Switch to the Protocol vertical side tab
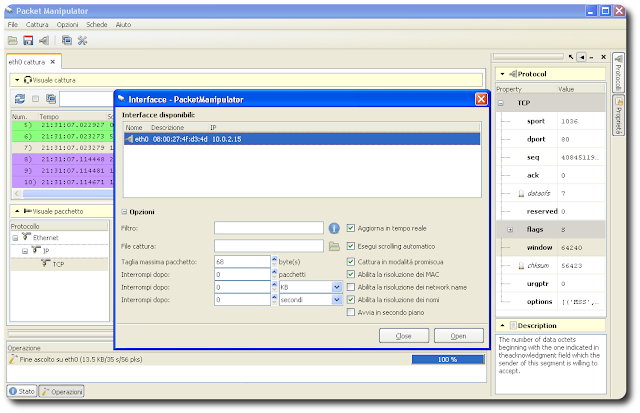The height and width of the screenshot is (413, 640). click(x=618, y=73)
